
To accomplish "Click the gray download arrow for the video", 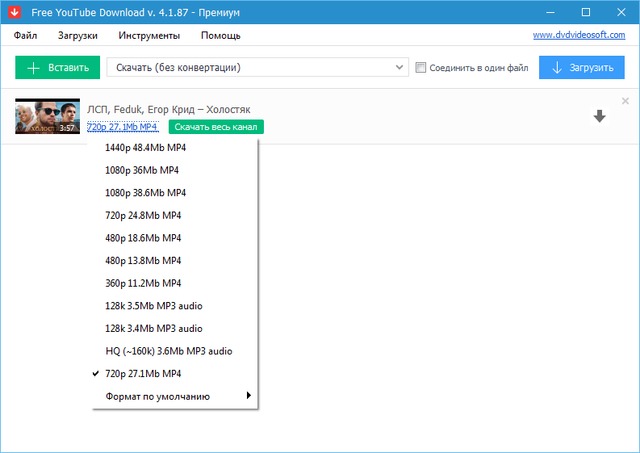I will 599,116.
